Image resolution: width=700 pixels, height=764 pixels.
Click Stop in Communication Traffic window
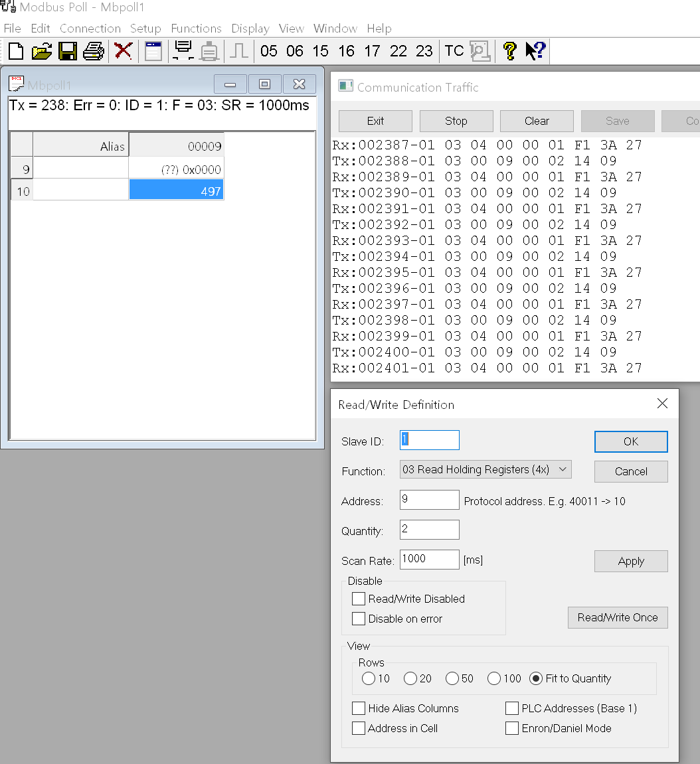456,121
